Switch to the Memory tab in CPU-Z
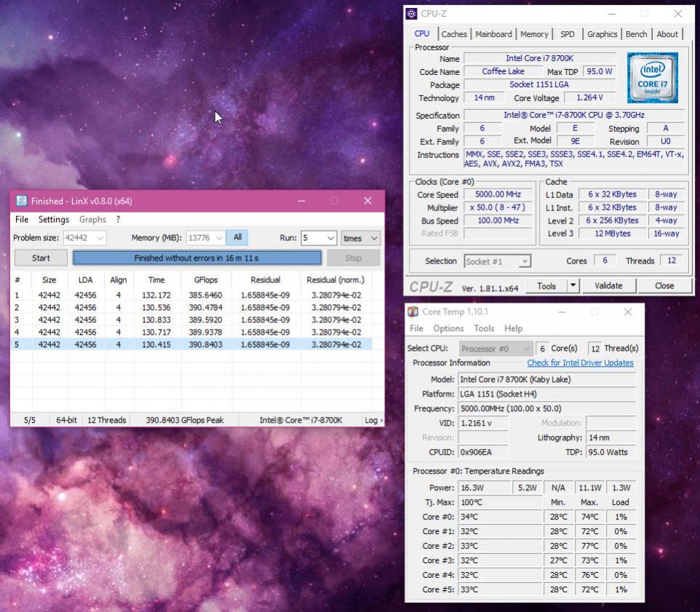 coord(534,34)
